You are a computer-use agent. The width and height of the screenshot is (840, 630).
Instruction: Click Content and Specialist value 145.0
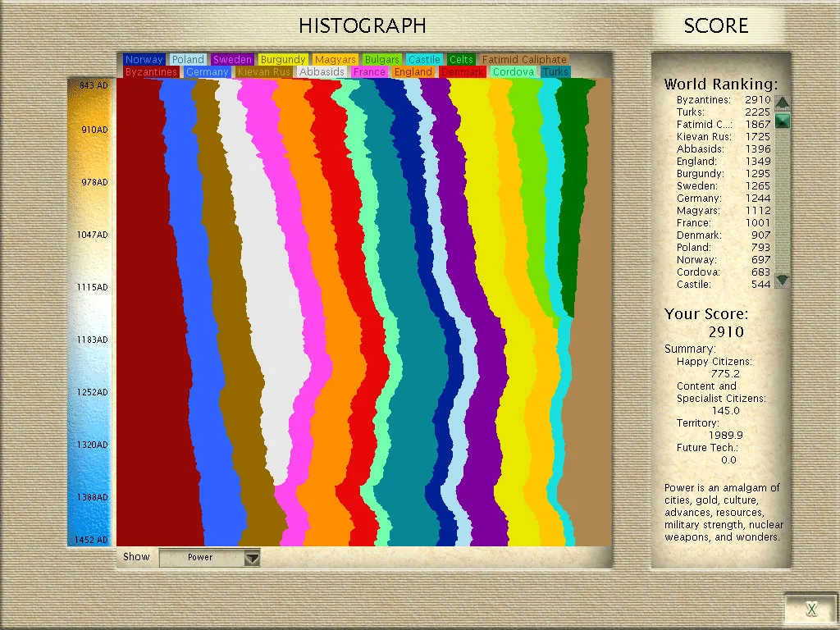725,411
